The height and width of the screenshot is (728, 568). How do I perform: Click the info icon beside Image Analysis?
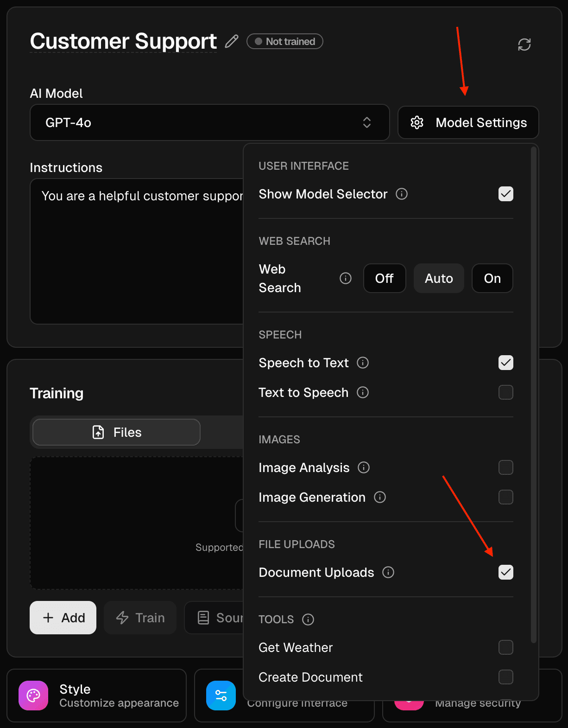click(364, 467)
